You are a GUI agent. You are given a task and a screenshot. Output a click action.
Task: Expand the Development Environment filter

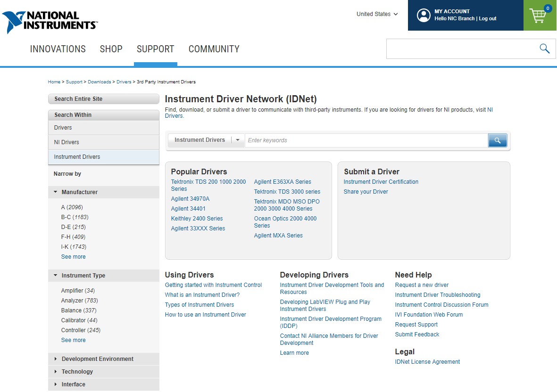coord(97,359)
